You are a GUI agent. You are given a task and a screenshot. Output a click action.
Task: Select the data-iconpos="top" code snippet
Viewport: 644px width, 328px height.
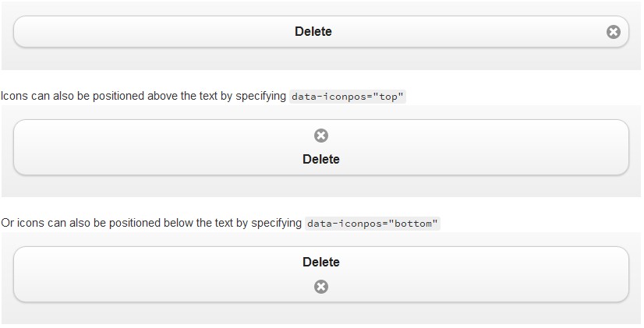pos(348,97)
